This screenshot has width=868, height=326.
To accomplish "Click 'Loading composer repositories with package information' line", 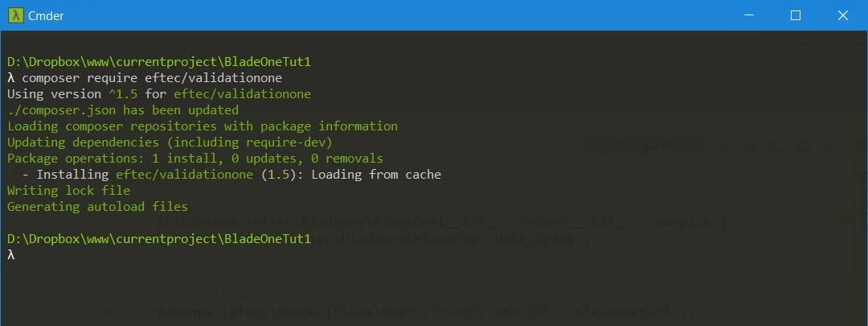I will [203, 126].
